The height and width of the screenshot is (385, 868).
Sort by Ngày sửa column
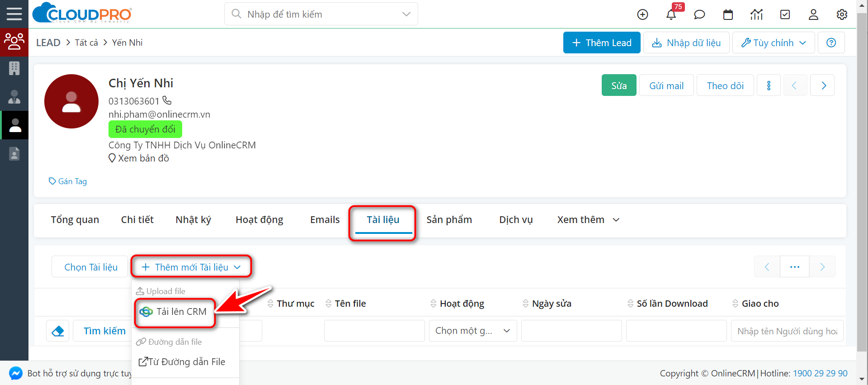[547, 304]
